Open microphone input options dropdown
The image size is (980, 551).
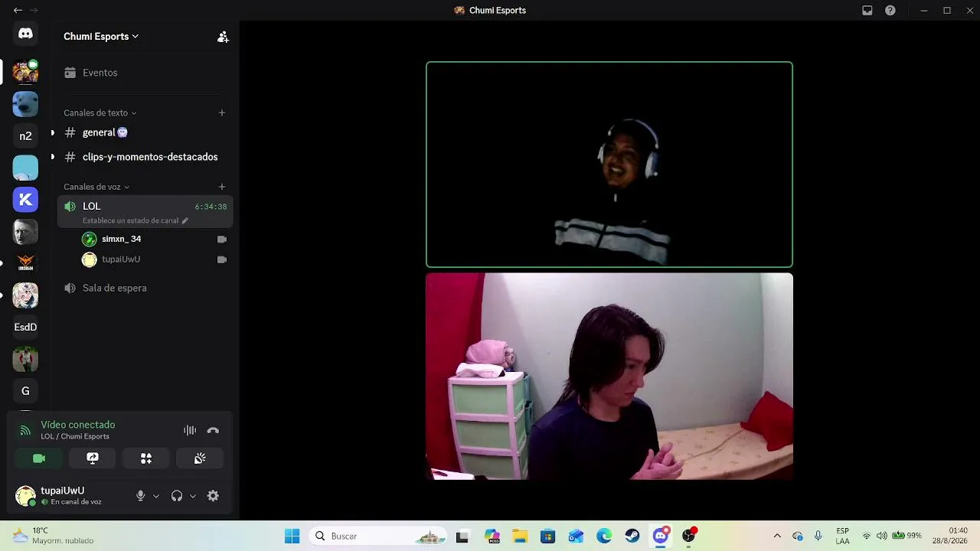(156, 496)
